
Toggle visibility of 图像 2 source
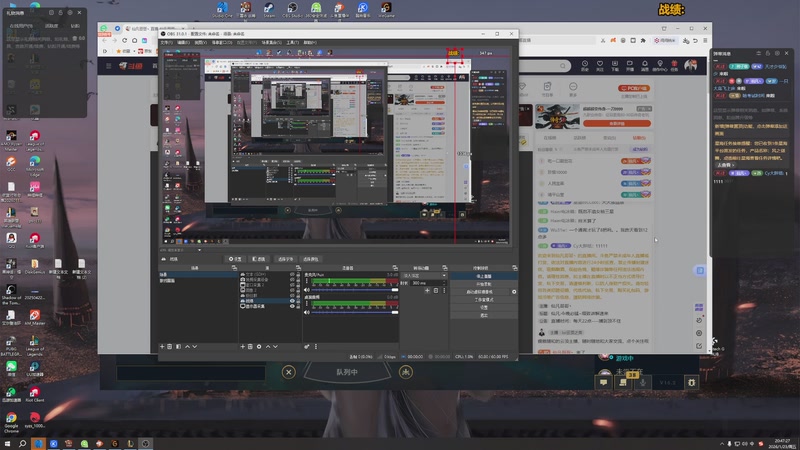[292, 290]
